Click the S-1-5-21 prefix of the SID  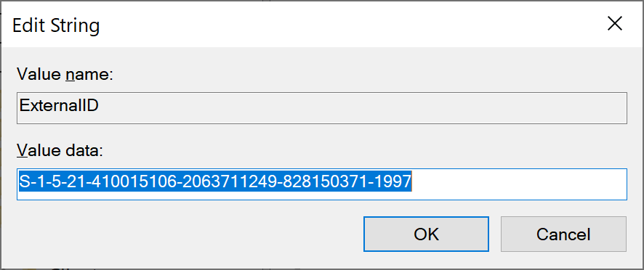52,181
